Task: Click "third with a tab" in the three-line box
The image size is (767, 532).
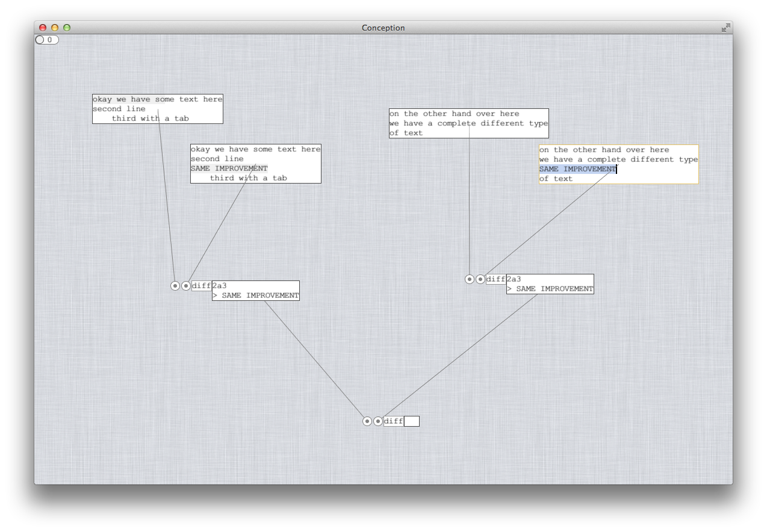Action: coord(151,119)
